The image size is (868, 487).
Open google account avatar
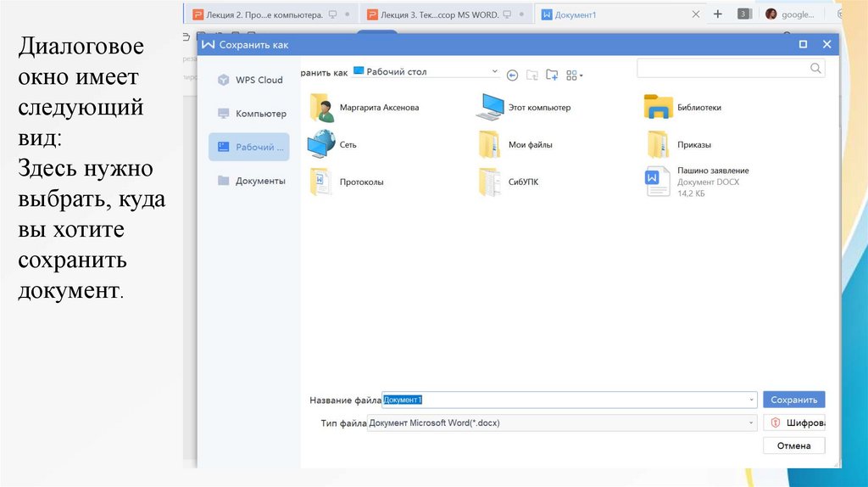(x=771, y=14)
